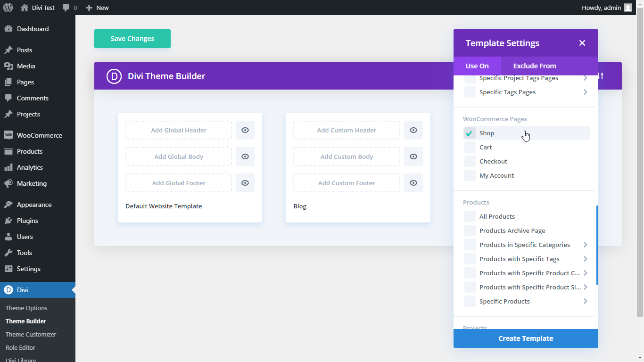The image size is (644, 362).
Task: Open Theme Options submenu item
Action: pos(26,308)
